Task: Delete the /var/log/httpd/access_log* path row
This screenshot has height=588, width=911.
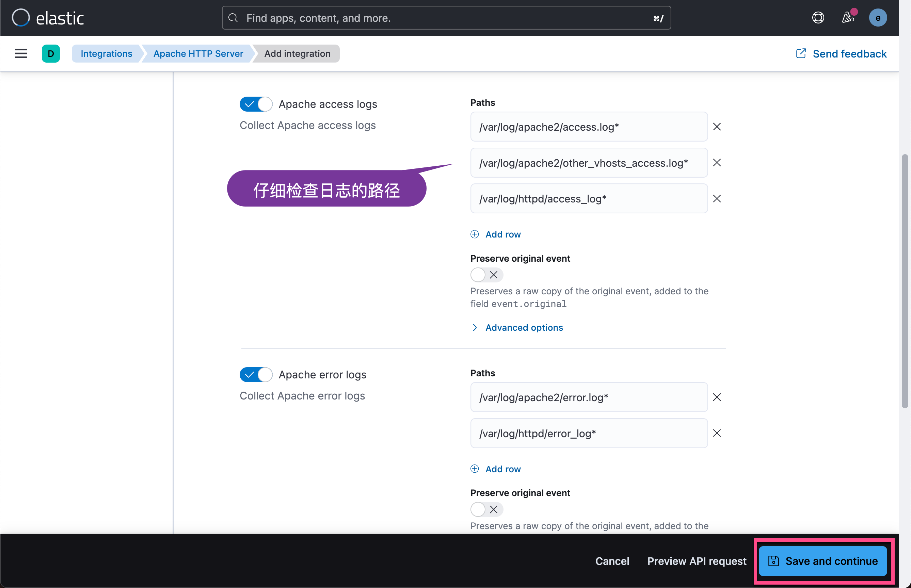Action: 717,198
